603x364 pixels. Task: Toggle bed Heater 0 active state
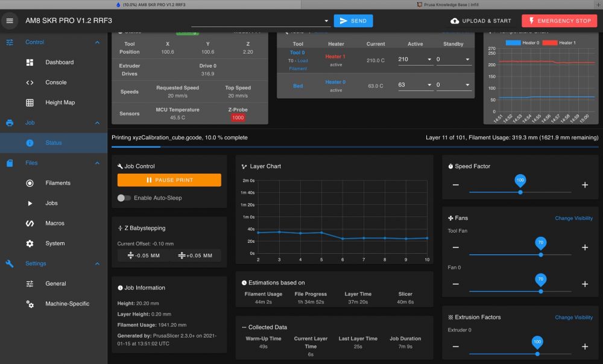pyautogui.click(x=335, y=86)
